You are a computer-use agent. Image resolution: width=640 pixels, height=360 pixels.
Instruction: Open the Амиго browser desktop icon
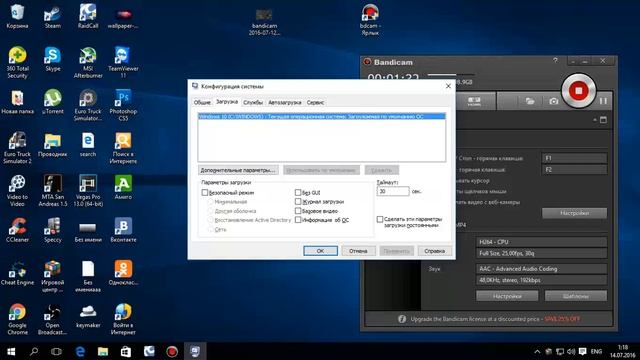coord(123,187)
